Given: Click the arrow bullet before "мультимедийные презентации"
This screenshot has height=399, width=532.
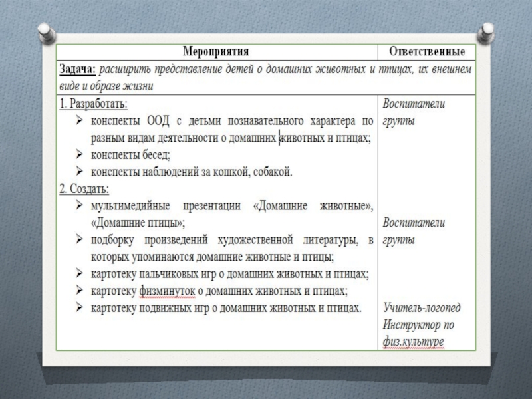Looking at the screenshot, I should (79, 205).
